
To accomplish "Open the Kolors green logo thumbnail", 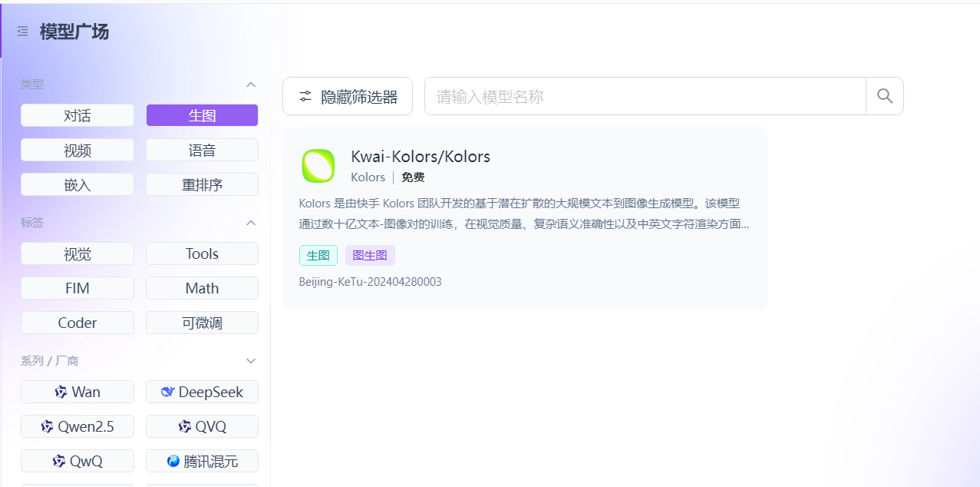I will [x=318, y=166].
